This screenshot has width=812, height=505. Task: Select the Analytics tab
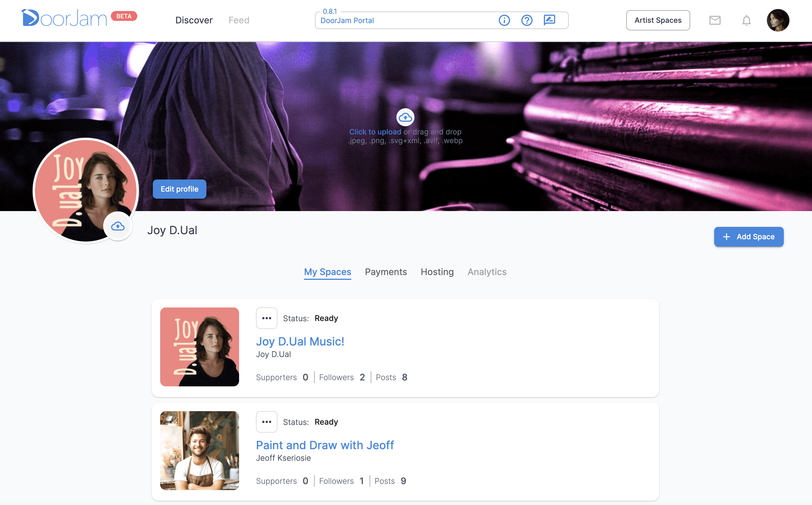point(487,272)
